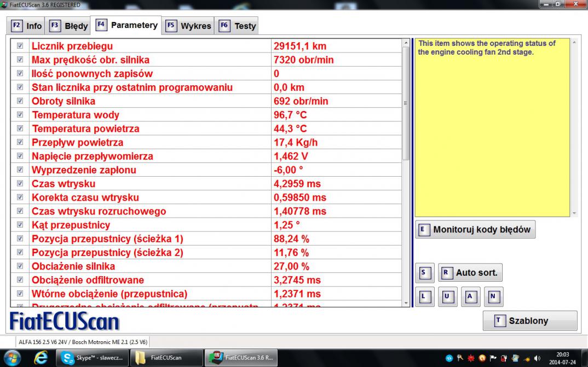Uncheck Wyprzedzenie zapłonu checkbox
588x367 pixels.
coord(20,170)
